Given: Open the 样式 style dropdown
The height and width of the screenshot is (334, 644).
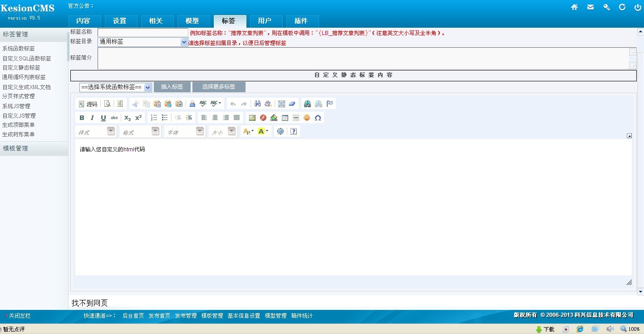Looking at the screenshot, I should tap(96, 131).
